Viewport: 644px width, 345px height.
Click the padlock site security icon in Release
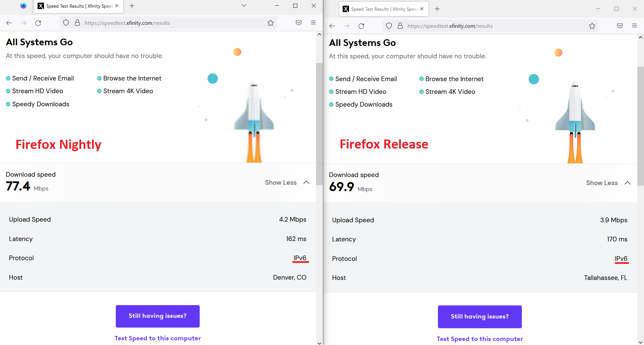[400, 25]
